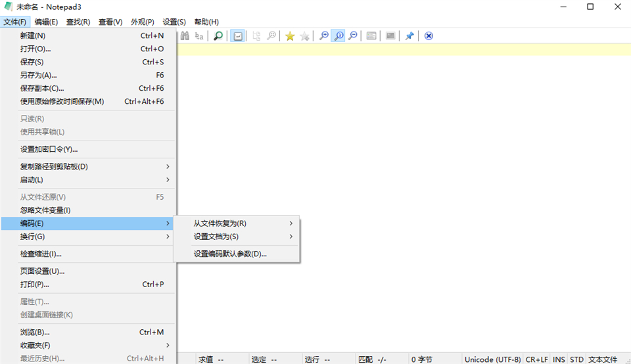The width and height of the screenshot is (631, 364).
Task: Click the STD status bar field
Action: point(576,359)
